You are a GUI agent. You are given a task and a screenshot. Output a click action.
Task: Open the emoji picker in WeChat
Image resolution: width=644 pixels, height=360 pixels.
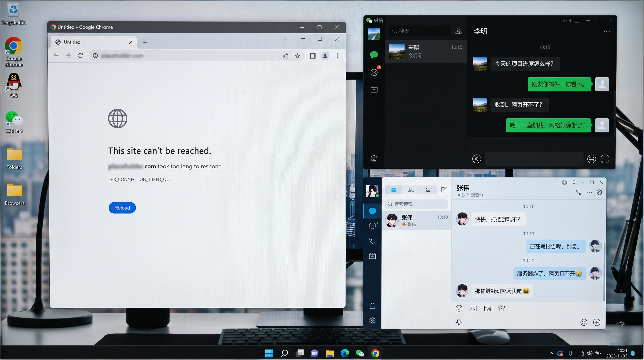591,159
